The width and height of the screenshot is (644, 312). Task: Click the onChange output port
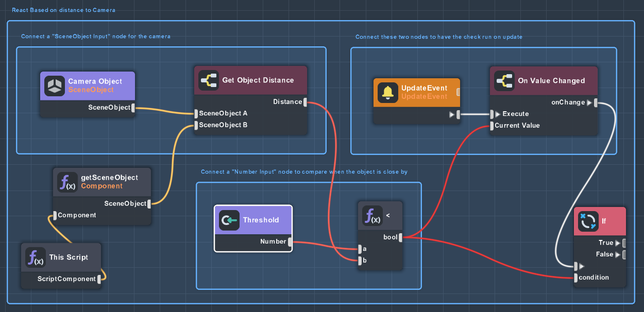[x=595, y=102]
